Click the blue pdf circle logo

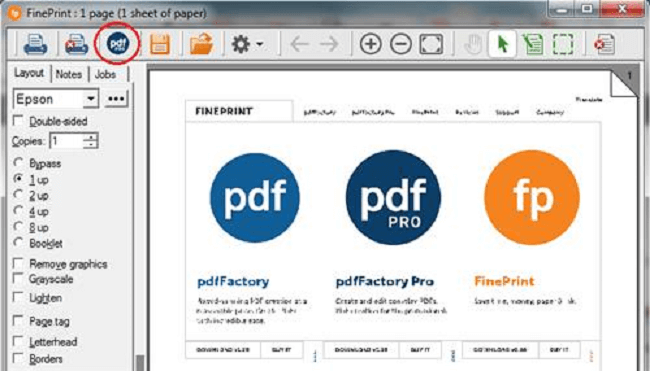click(x=255, y=197)
